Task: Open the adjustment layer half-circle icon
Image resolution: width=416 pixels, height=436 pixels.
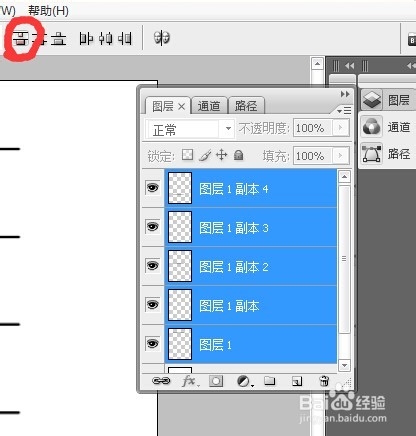Action: point(244,381)
